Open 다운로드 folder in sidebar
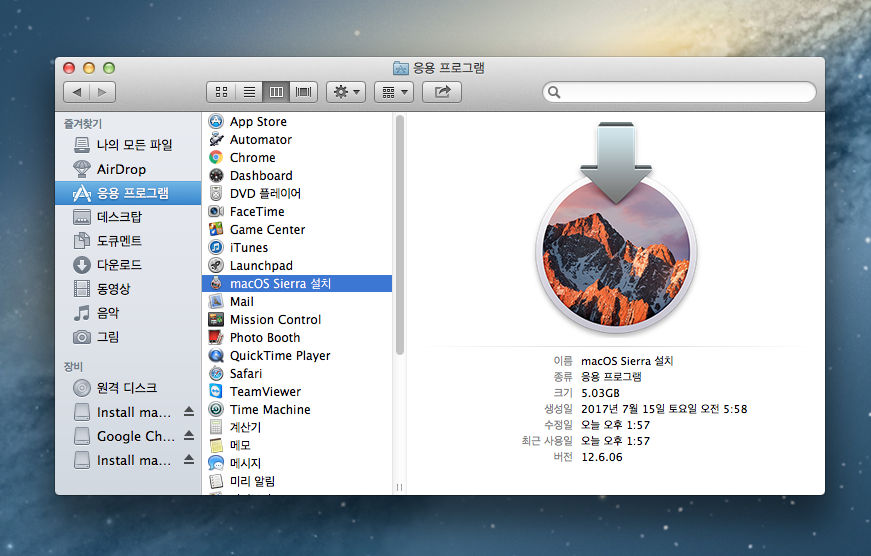This screenshot has width=871, height=556. pos(128,265)
